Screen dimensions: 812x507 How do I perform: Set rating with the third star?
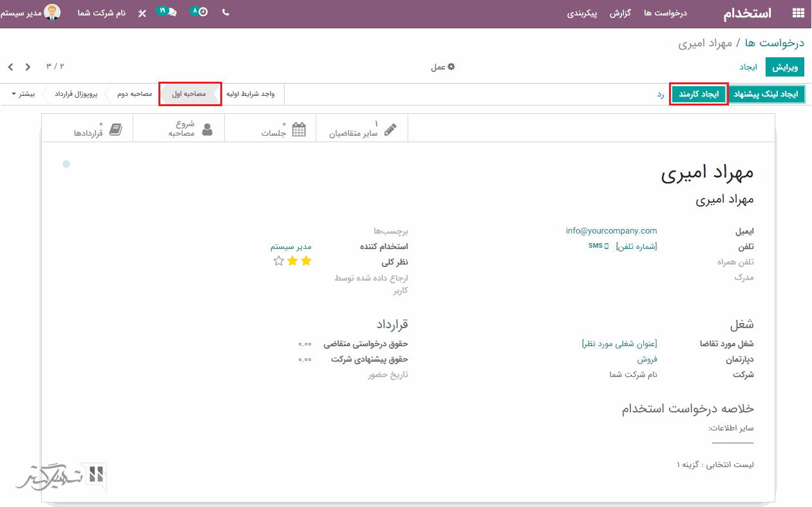click(278, 261)
